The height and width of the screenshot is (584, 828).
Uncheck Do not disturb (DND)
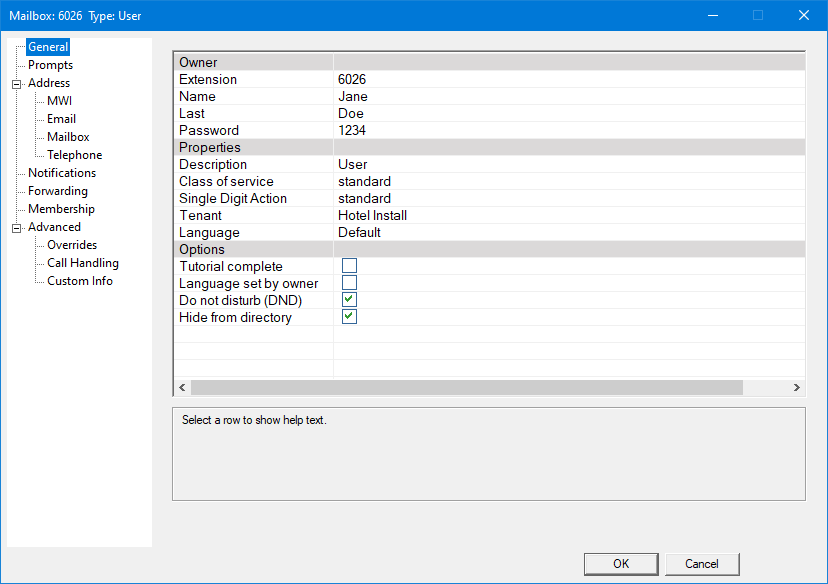(x=349, y=300)
